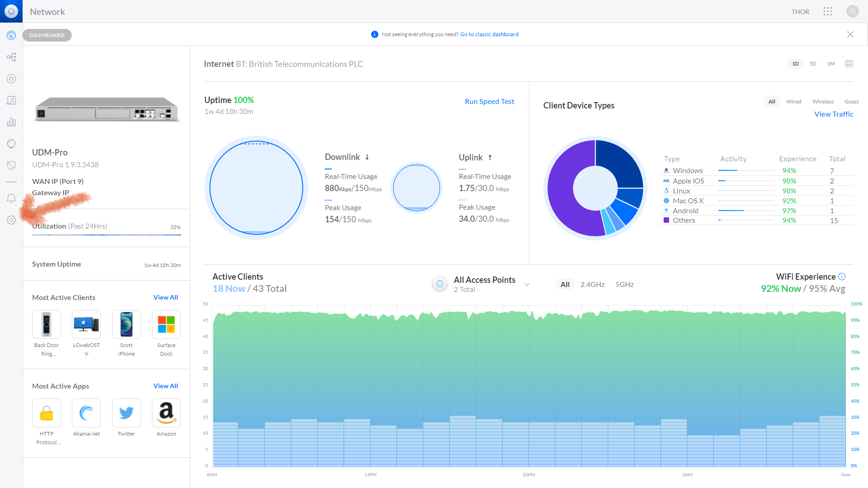Switch WiFi chart to 2.4GHz band
868x488 pixels.
592,284
